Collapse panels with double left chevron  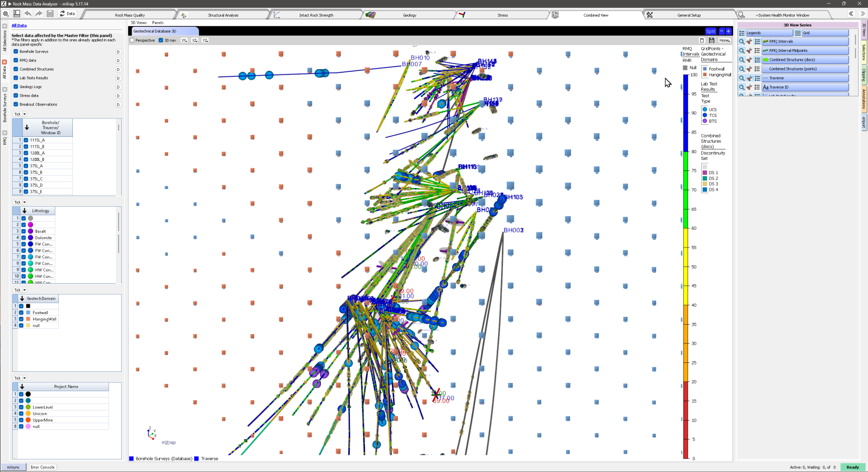(851, 14)
